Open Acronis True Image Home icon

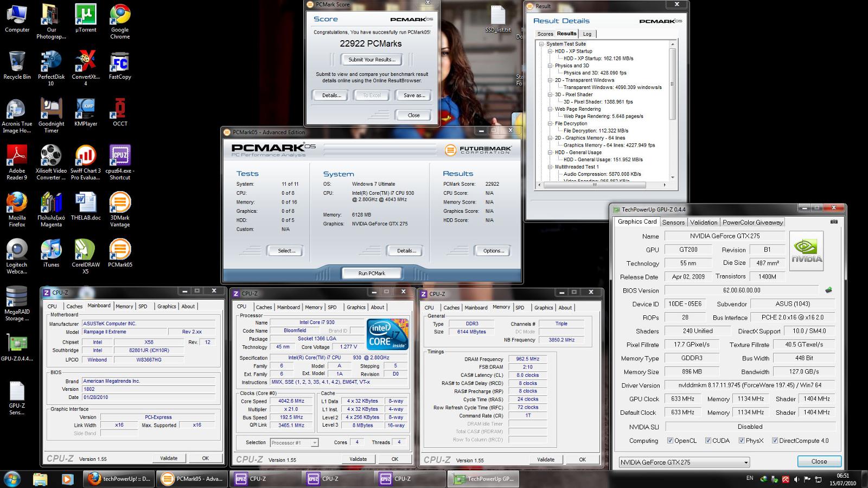point(17,116)
